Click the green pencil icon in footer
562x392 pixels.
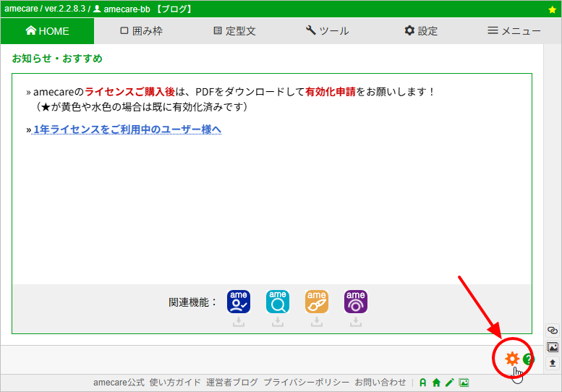coord(449,383)
